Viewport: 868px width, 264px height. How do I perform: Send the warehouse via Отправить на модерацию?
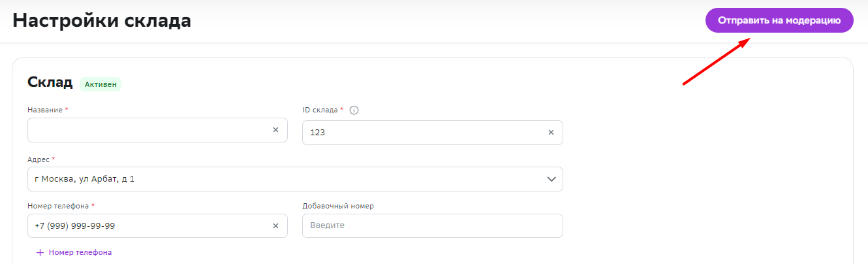(779, 20)
